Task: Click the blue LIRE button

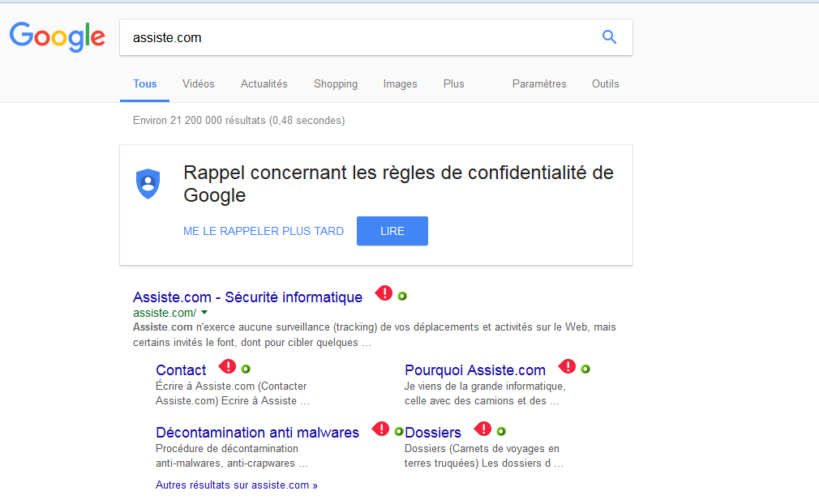Action: coord(392,231)
